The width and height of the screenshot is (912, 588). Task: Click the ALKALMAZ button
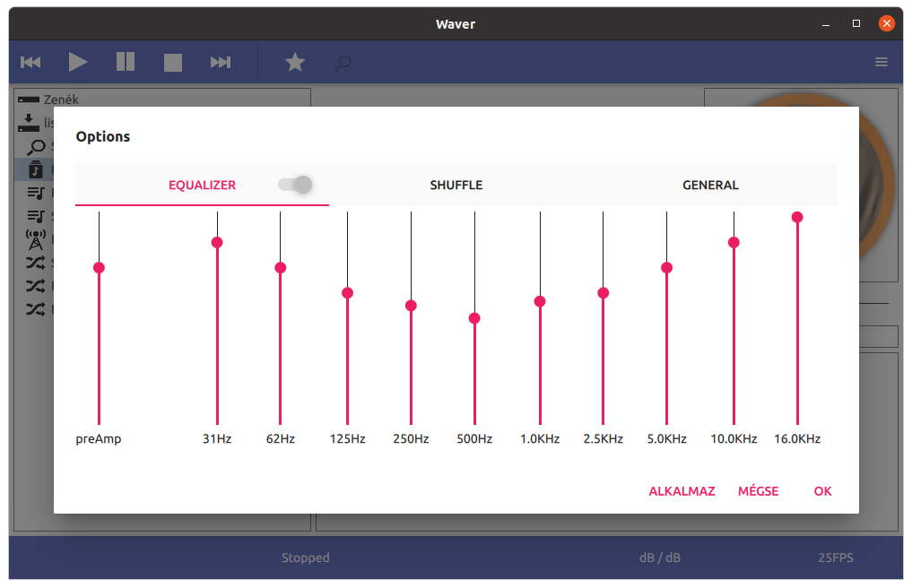682,490
